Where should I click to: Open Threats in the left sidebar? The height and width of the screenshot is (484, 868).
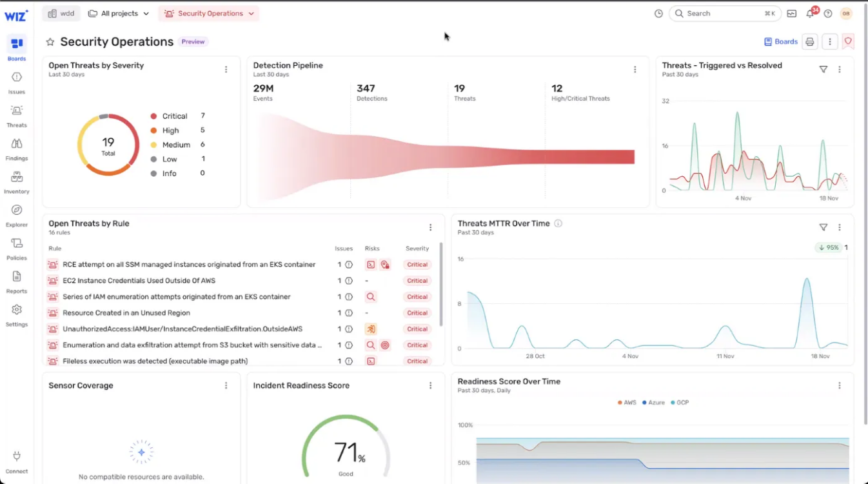(x=17, y=116)
